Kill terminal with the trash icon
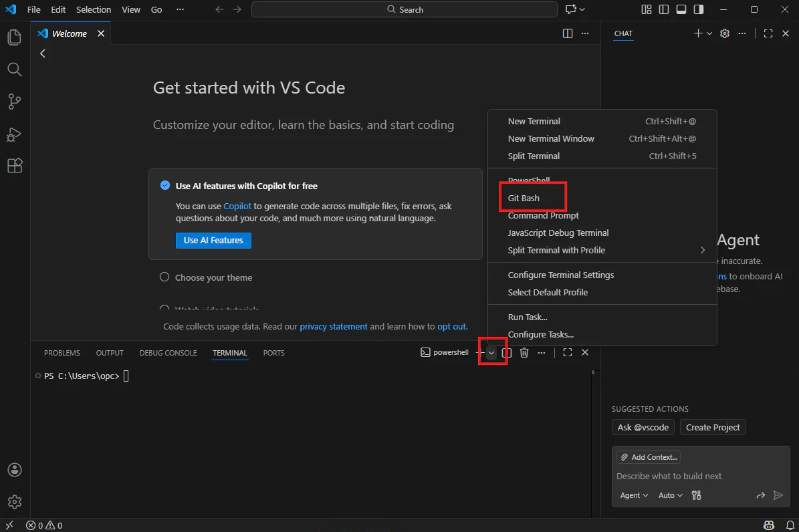 524,353
